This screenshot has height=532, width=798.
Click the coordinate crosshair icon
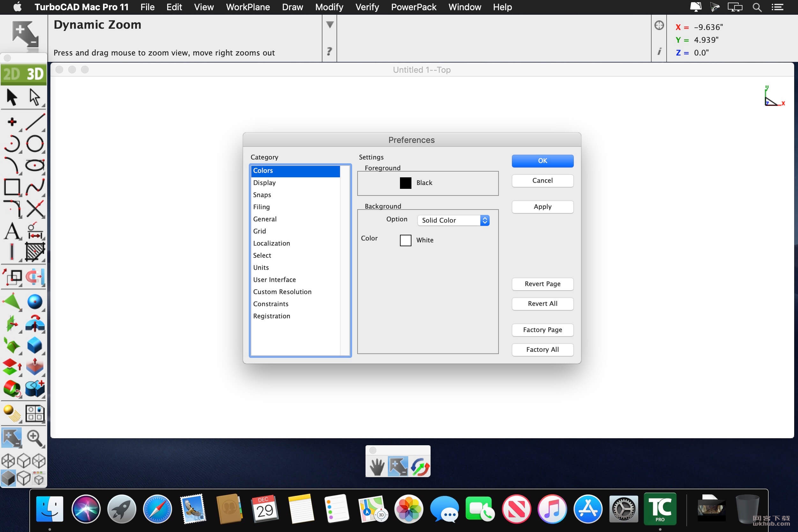(x=659, y=26)
